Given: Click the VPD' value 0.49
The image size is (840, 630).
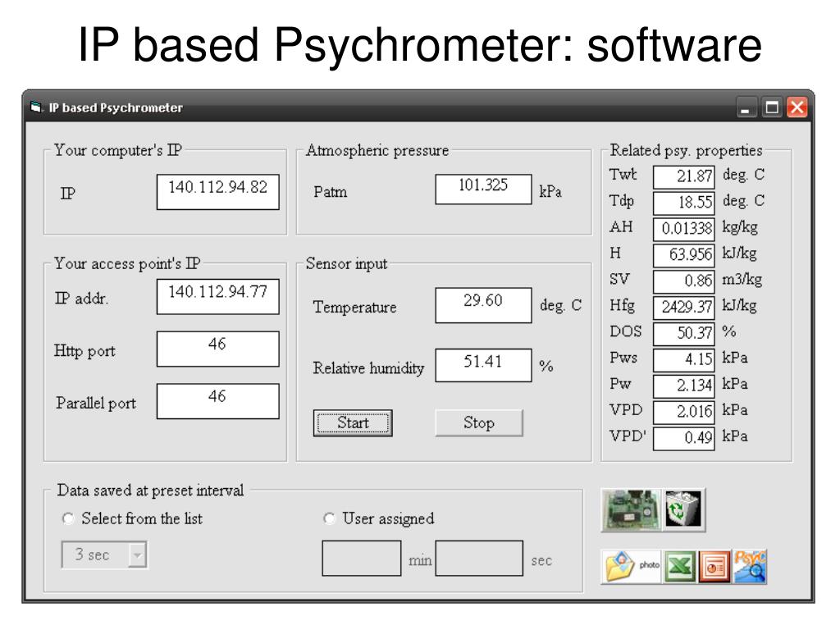Looking at the screenshot, I should point(684,438).
